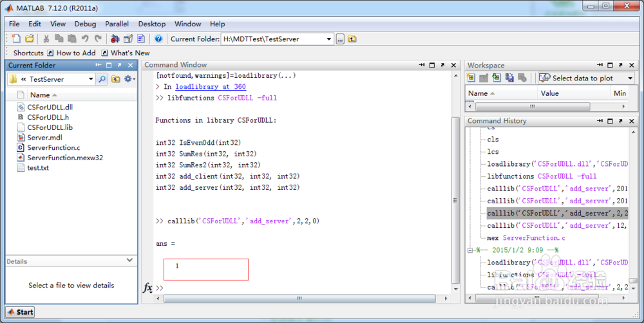
Task: Click What's New shortcut
Action: 126,53
